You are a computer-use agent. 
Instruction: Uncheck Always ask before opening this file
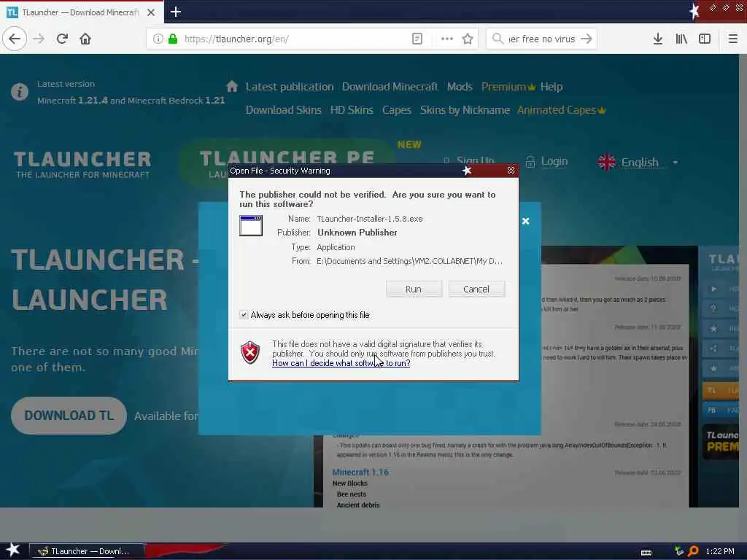click(244, 315)
